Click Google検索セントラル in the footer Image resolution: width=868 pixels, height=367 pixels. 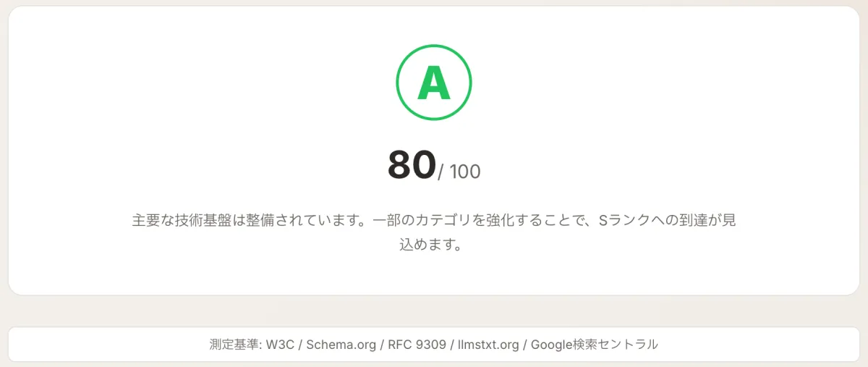tap(595, 345)
